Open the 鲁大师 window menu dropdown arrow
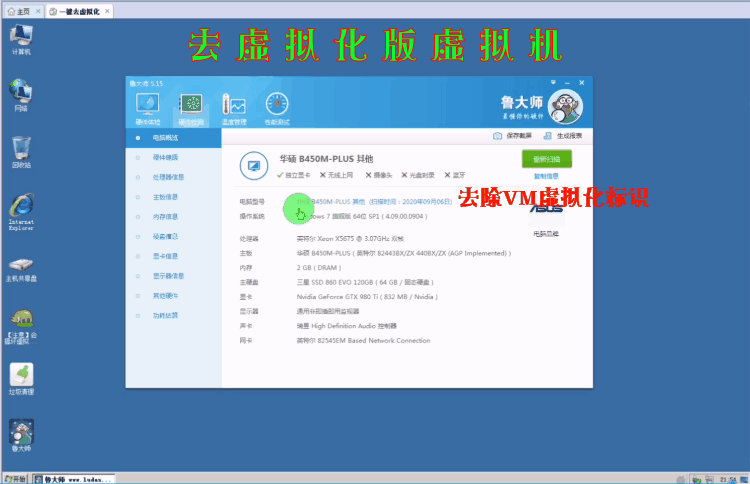 tap(553, 82)
